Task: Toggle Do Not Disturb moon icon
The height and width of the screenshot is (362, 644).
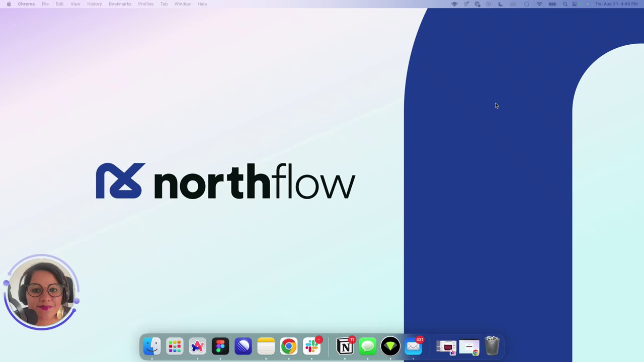Action: [501, 4]
